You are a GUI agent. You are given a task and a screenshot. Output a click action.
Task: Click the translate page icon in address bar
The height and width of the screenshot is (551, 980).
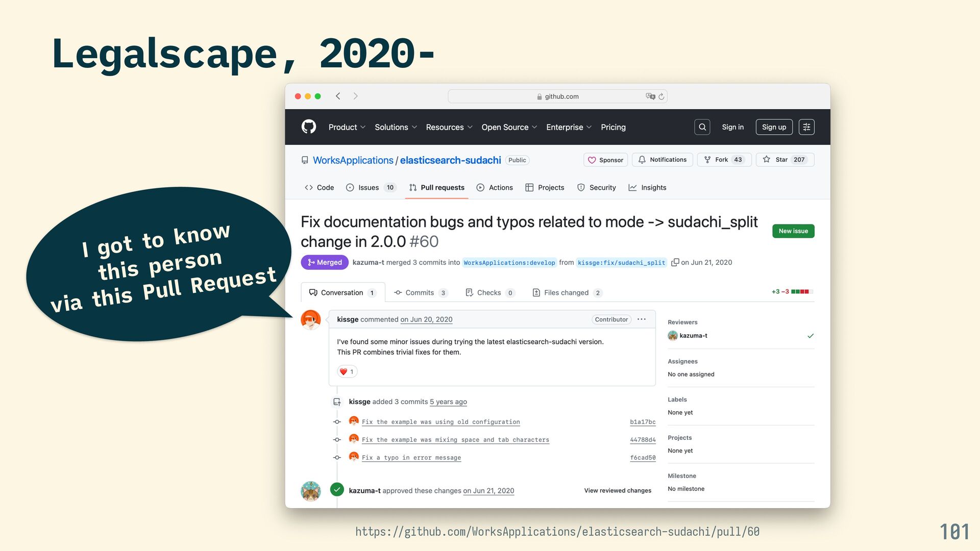click(x=650, y=96)
